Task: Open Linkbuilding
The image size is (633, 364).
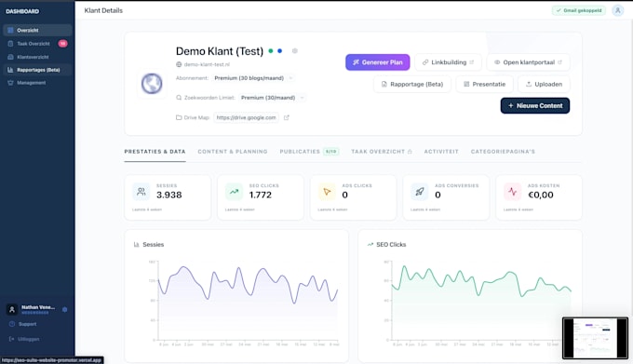Action: 448,62
